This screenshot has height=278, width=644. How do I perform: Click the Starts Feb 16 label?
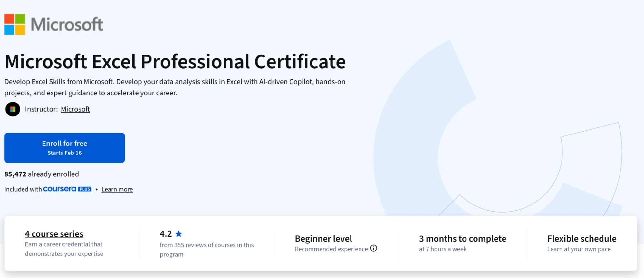click(x=64, y=153)
